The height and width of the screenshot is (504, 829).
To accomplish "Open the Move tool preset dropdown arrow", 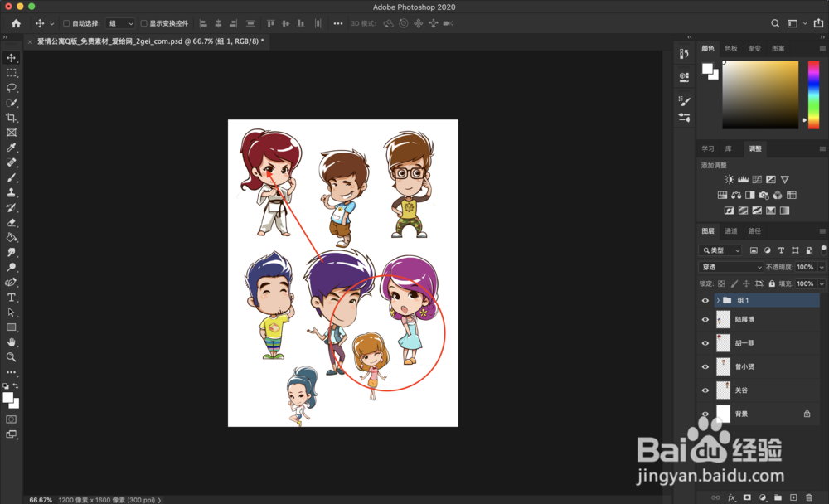I will point(51,24).
